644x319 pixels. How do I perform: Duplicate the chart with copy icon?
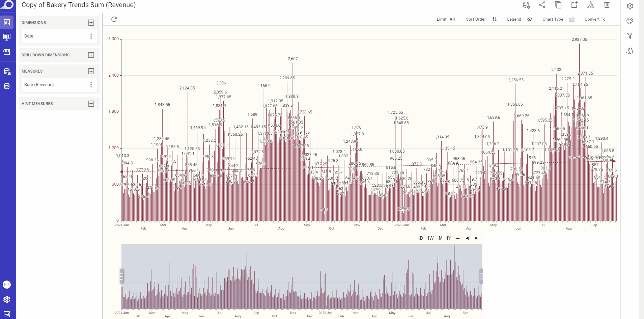tap(558, 5)
